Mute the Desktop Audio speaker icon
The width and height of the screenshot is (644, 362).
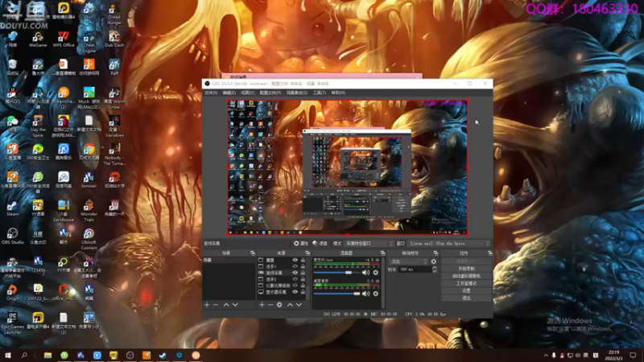(x=365, y=294)
